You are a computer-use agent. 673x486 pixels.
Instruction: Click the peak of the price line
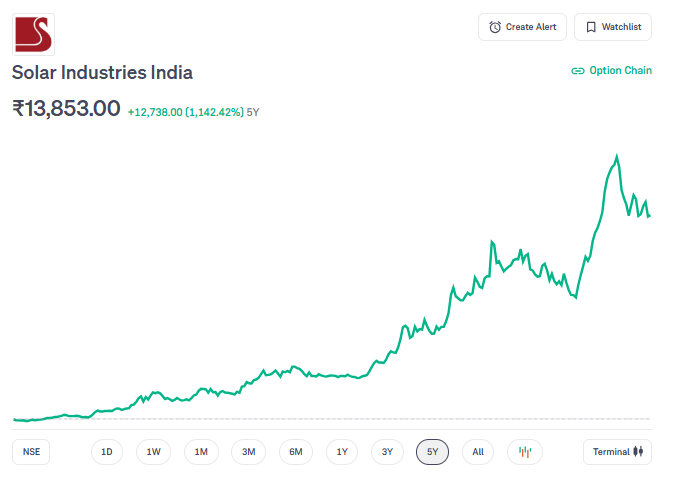pos(617,156)
